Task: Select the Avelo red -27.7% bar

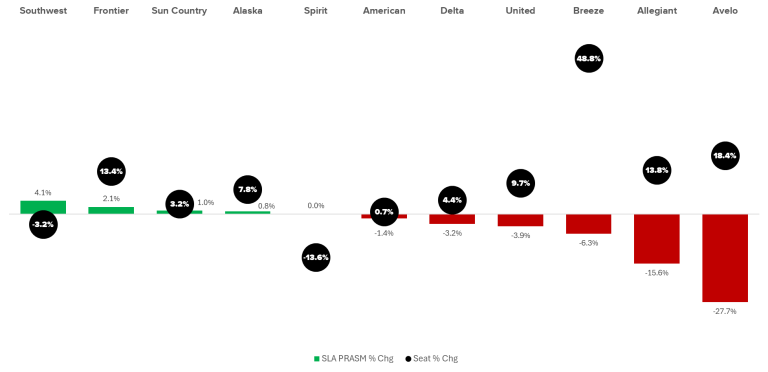Action: (x=725, y=258)
